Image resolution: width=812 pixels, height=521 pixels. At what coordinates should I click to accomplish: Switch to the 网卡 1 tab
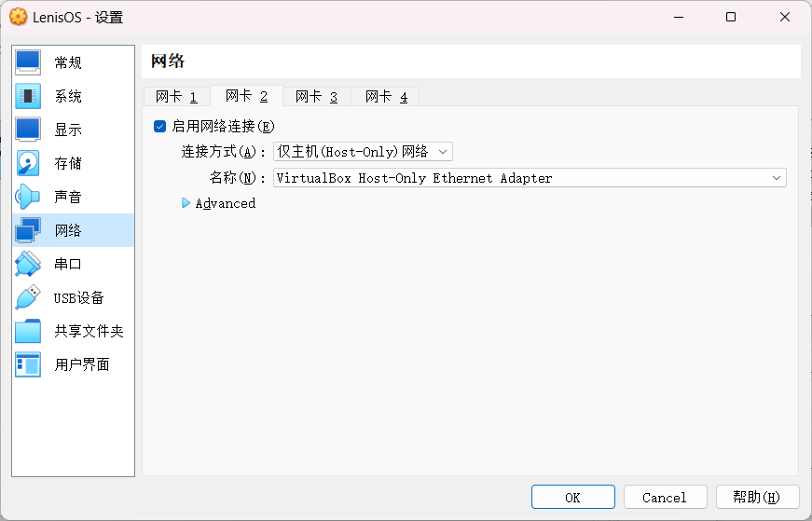click(x=176, y=96)
